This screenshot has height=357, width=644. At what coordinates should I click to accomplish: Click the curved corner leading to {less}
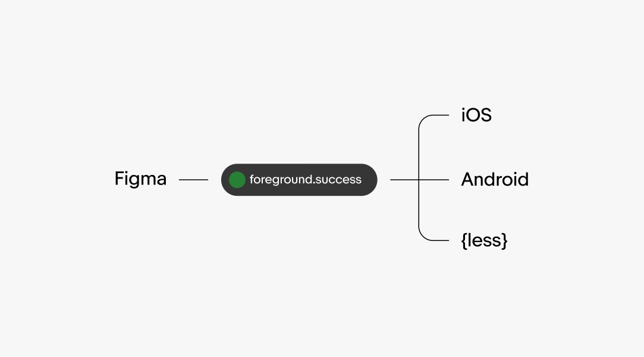pos(423,236)
